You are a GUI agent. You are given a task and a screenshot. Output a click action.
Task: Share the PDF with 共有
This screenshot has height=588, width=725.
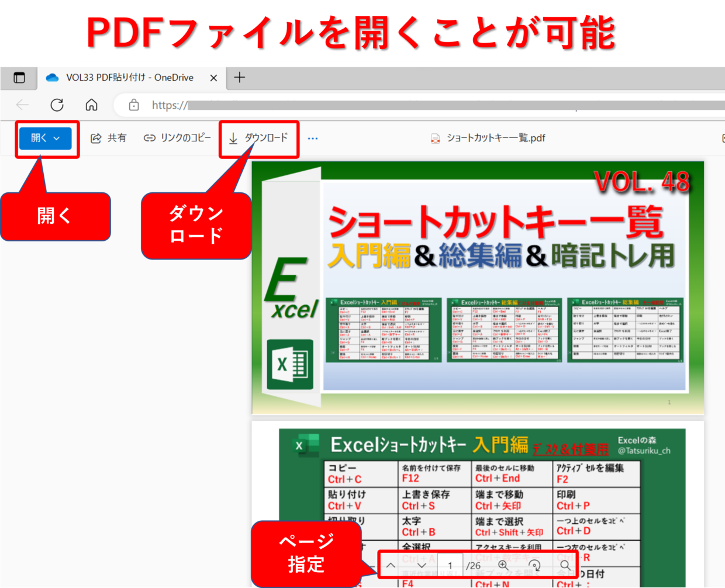pyautogui.click(x=108, y=138)
